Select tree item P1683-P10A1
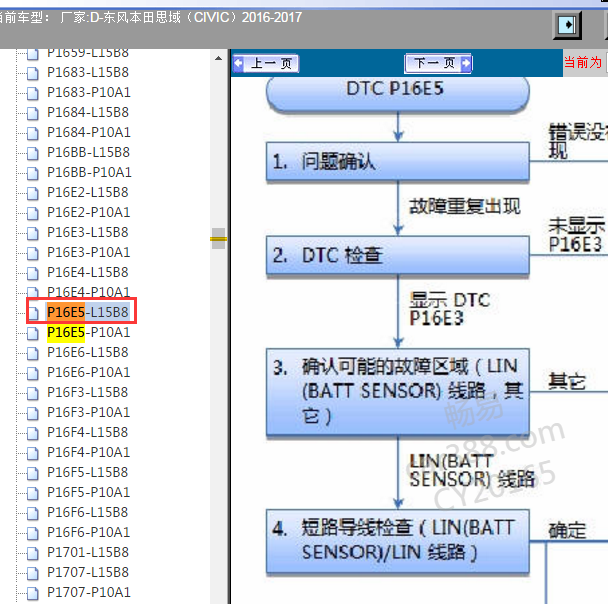The image size is (608, 604). (89, 93)
